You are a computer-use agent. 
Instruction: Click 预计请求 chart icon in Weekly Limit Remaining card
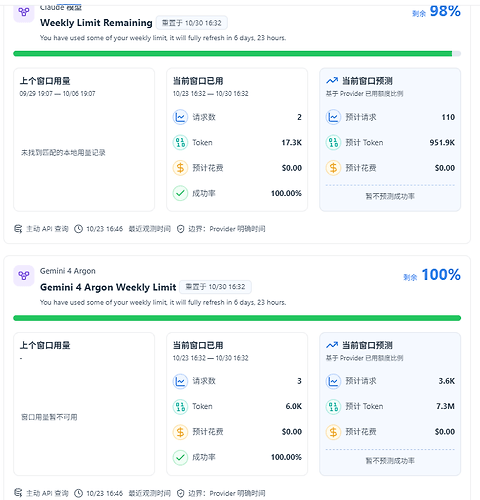[x=333, y=117]
